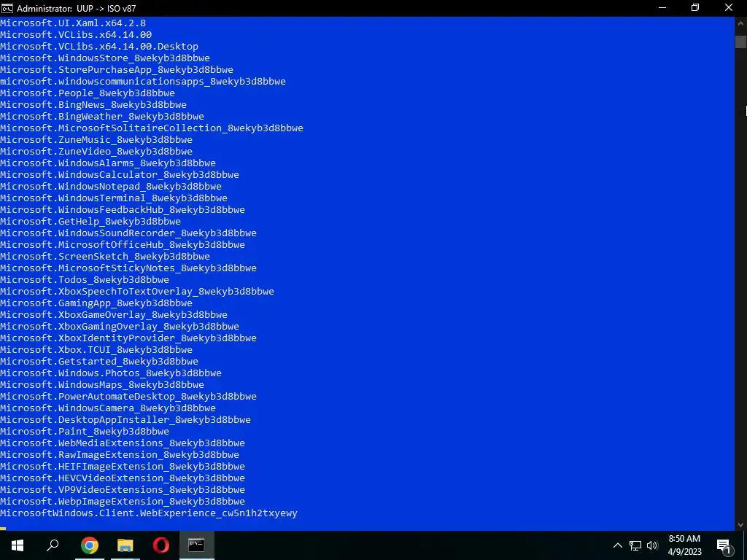The image size is (747, 560).
Task: Restore down the console window
Action: [695, 7]
